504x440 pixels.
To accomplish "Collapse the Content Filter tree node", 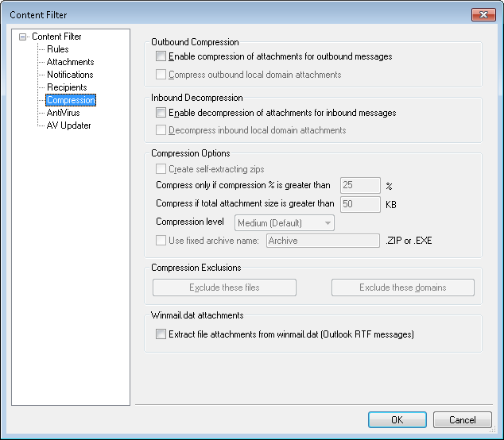I will [x=22, y=37].
